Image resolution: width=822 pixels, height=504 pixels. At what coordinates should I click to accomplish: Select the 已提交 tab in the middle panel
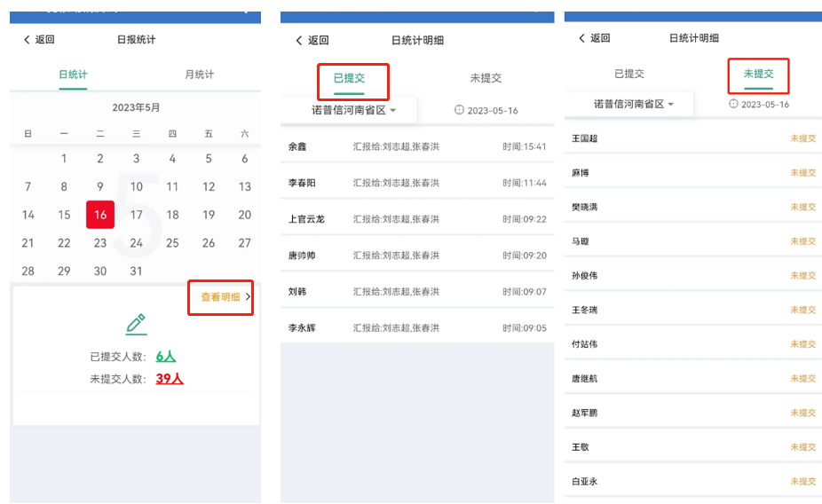(x=349, y=78)
